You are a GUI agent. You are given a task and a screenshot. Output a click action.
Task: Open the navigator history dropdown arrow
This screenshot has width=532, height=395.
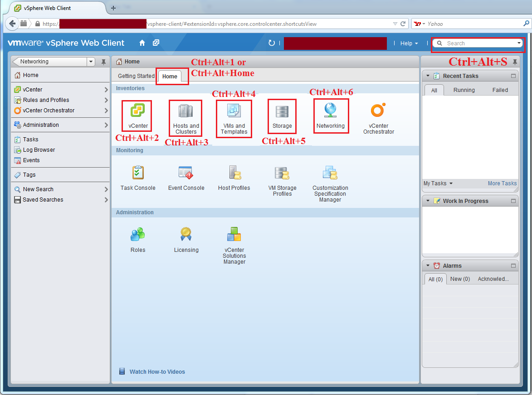point(91,61)
